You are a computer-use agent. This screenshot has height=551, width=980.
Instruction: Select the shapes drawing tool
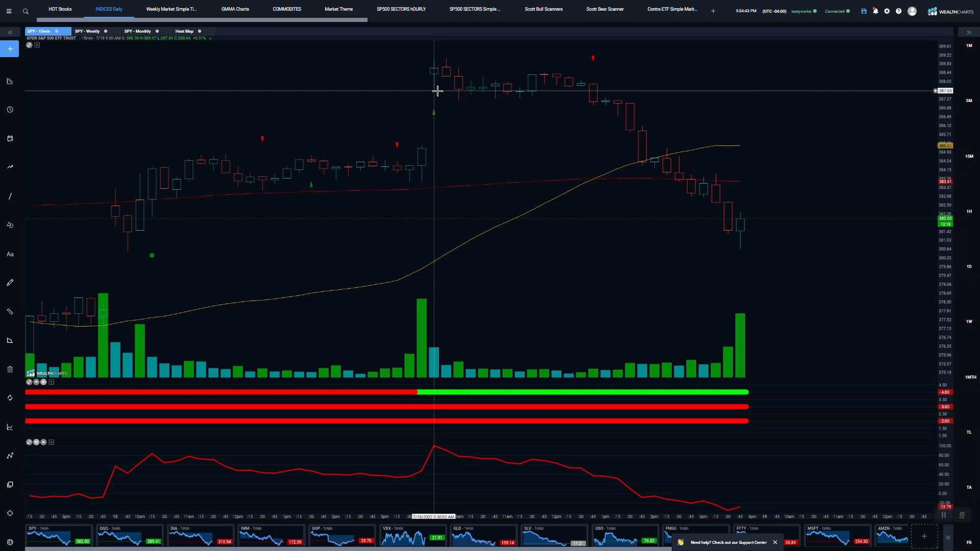pos(10,225)
